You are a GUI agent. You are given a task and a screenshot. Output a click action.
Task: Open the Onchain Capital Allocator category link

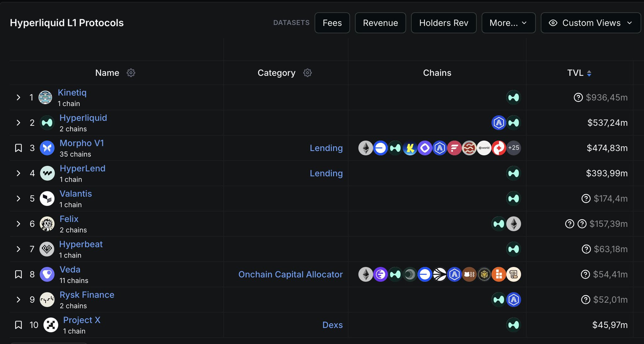click(290, 275)
